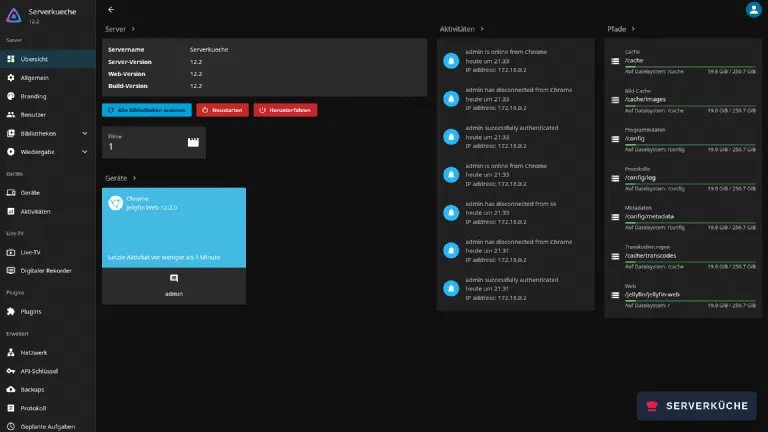The height and width of the screenshot is (432, 768).
Task: Open the Benutzer menu entry
Action: pyautogui.click(x=48, y=115)
